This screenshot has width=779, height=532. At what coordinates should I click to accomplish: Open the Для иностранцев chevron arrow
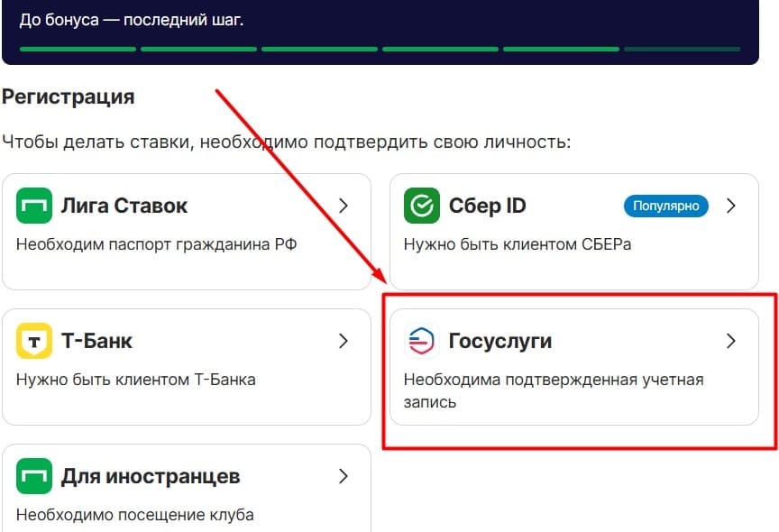(343, 476)
